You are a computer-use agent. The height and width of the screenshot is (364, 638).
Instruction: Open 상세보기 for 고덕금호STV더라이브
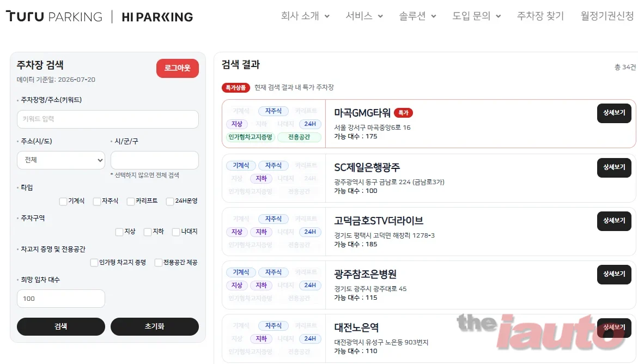(614, 221)
